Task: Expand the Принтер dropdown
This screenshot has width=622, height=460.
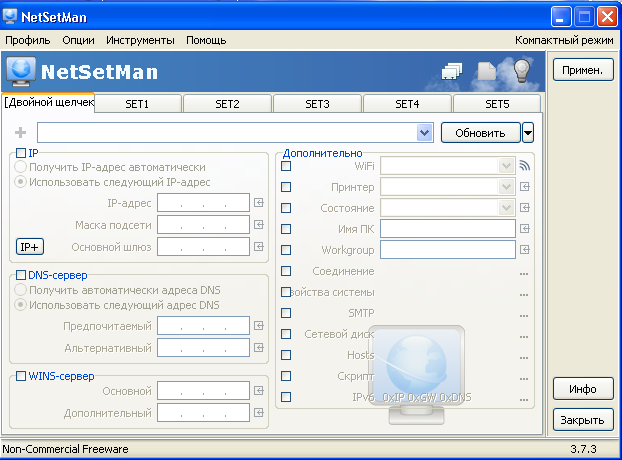Action: pos(506,187)
